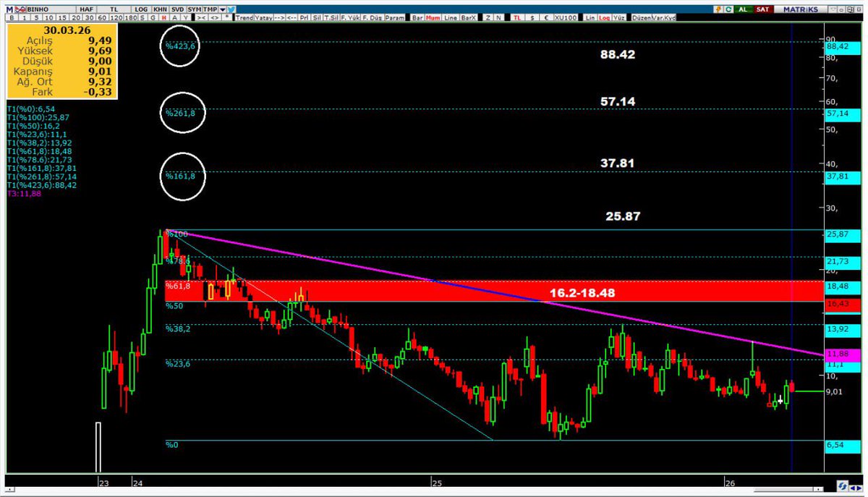Click the Var.Kyd button
The width and height of the screenshot is (868, 497).
pyautogui.click(x=664, y=17)
